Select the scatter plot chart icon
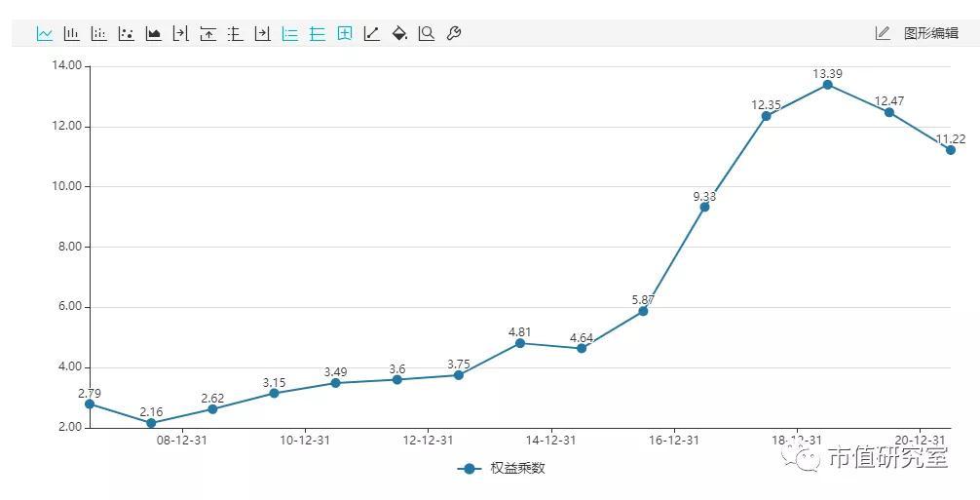The image size is (980, 500). point(127,34)
